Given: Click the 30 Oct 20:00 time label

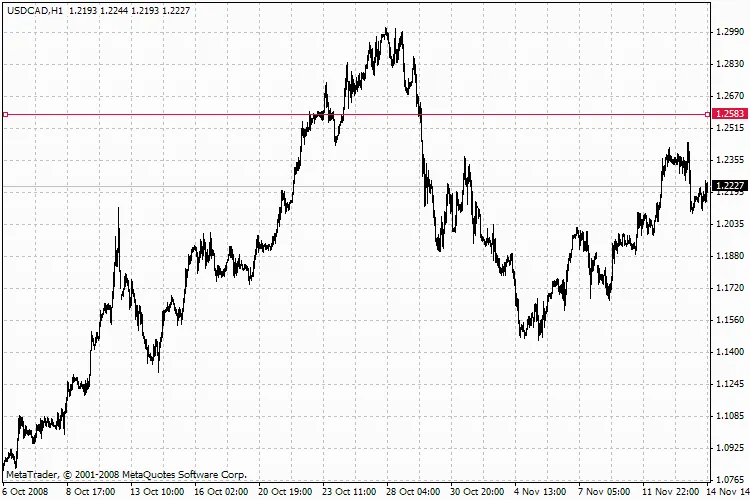Looking at the screenshot, I should tap(477, 491).
